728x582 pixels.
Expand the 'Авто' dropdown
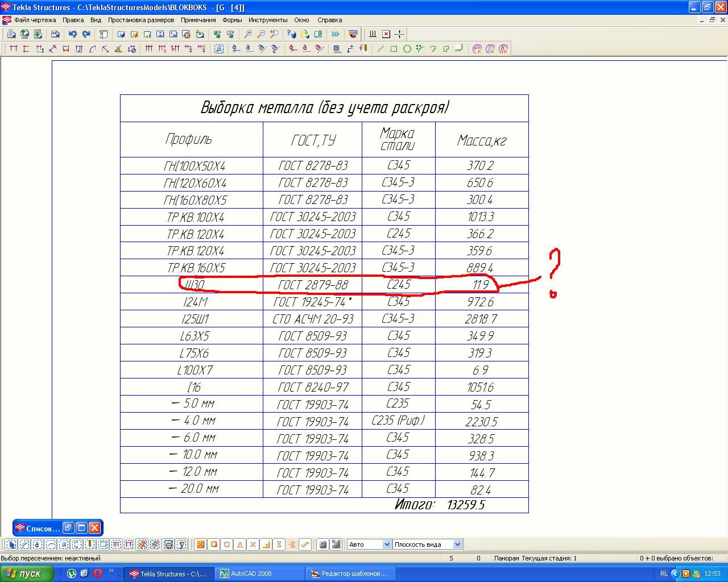coord(387,544)
